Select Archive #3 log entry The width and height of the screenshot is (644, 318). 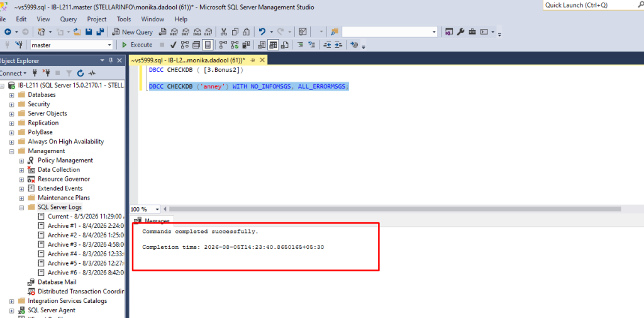80,244
